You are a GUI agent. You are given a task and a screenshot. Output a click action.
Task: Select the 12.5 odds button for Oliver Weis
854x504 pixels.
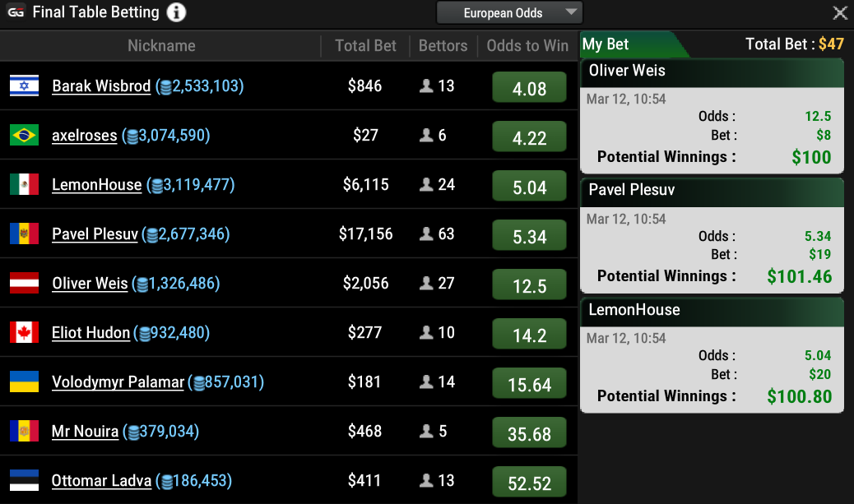[x=529, y=285]
